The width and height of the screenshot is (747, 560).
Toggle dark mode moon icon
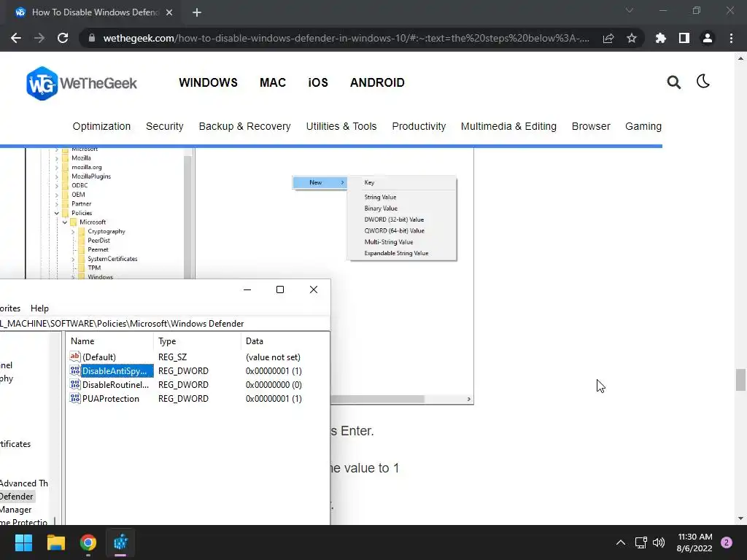coord(703,82)
